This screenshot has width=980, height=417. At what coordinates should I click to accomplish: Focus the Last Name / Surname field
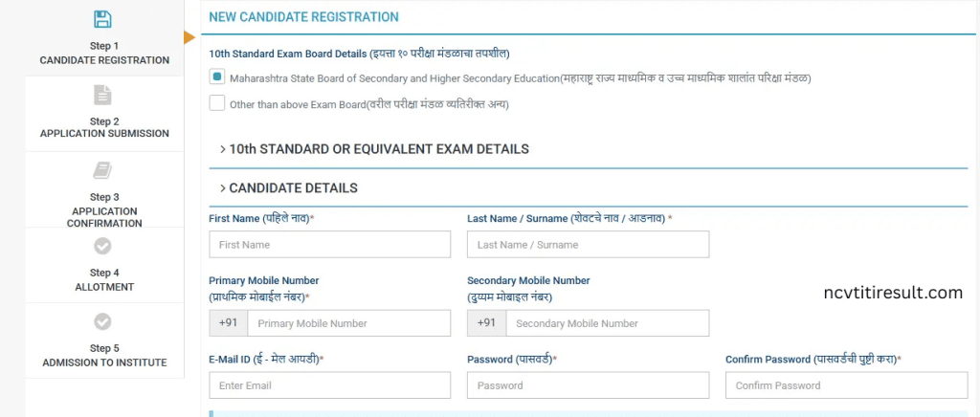click(x=588, y=245)
